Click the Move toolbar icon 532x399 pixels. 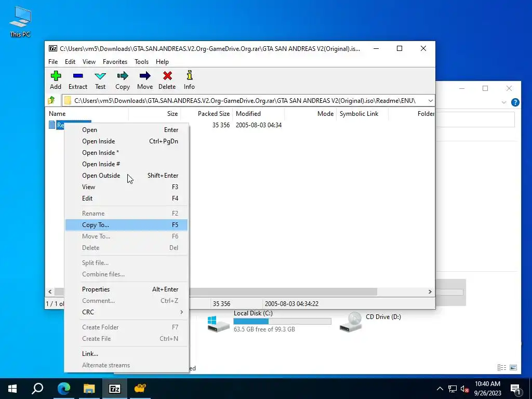(145, 76)
